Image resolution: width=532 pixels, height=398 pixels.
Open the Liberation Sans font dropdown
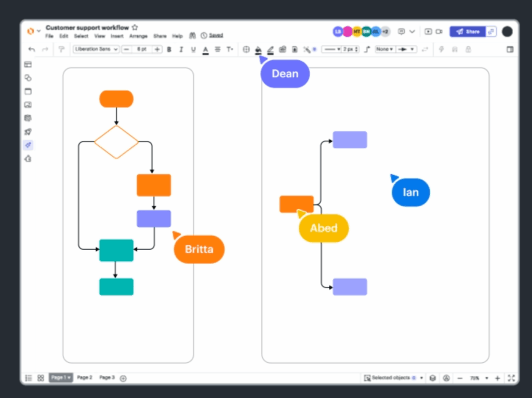click(96, 49)
